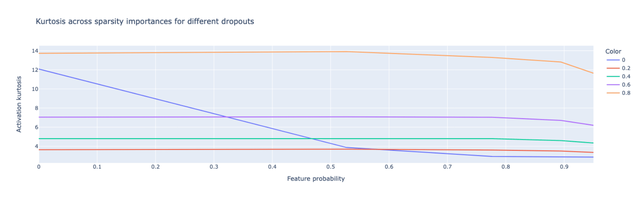The image size is (644, 205).
Task: Click the 14 tick on the y-axis
Action: 35,51
